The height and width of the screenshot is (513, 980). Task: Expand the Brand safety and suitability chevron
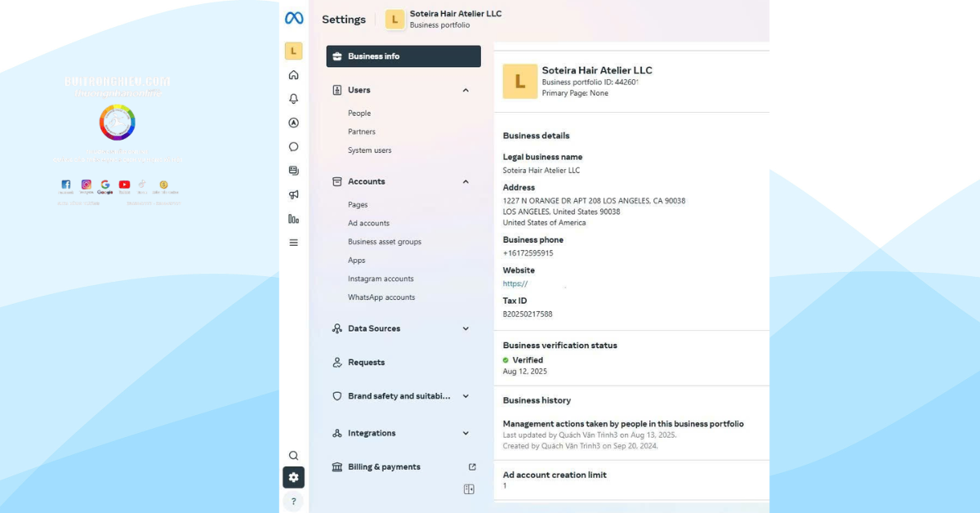(x=465, y=396)
